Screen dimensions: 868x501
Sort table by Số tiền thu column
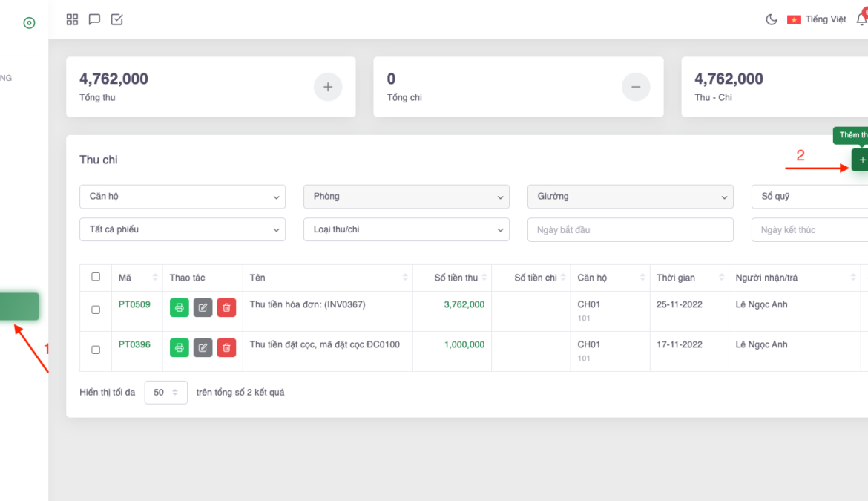click(456, 278)
